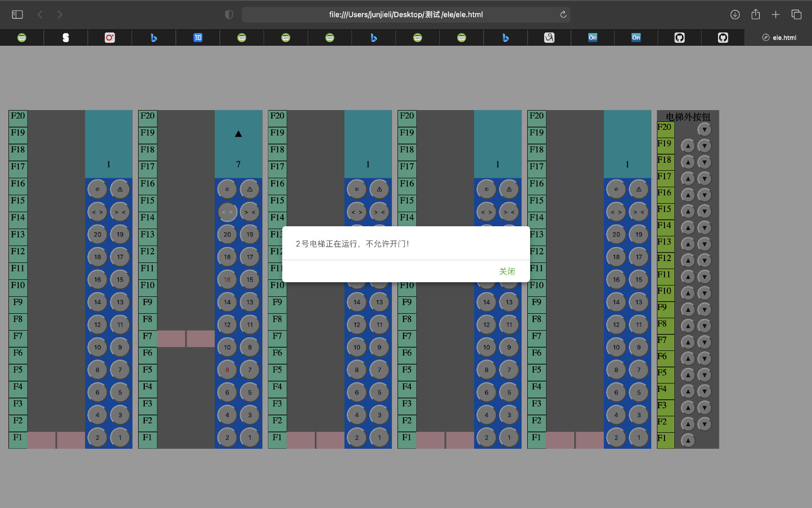Call elevator down from F10 outside panel
Screen dimensions: 812x508
704,293
